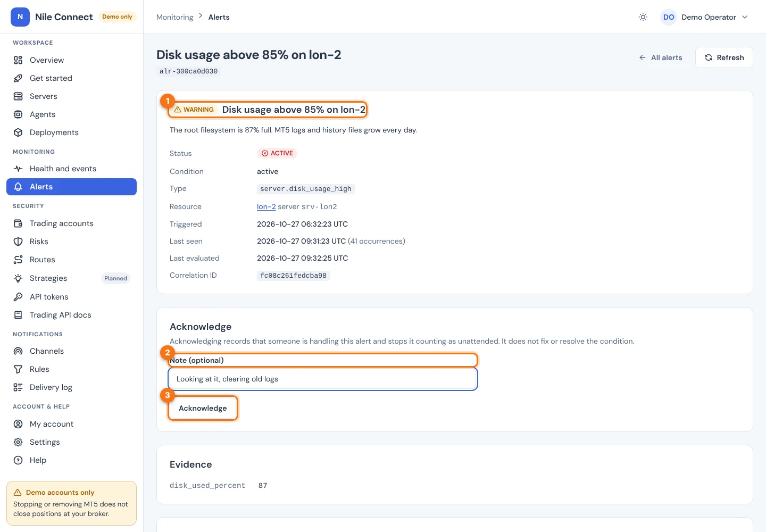
Task: Click the My account person icon
Action: pyautogui.click(x=18, y=424)
